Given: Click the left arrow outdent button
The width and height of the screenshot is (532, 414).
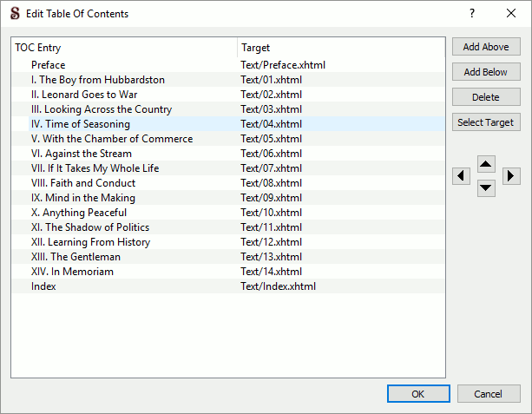Looking at the screenshot, I should click(x=462, y=176).
